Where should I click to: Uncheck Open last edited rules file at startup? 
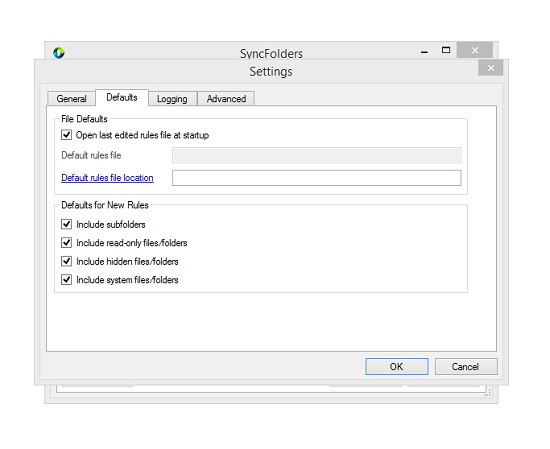[66, 135]
